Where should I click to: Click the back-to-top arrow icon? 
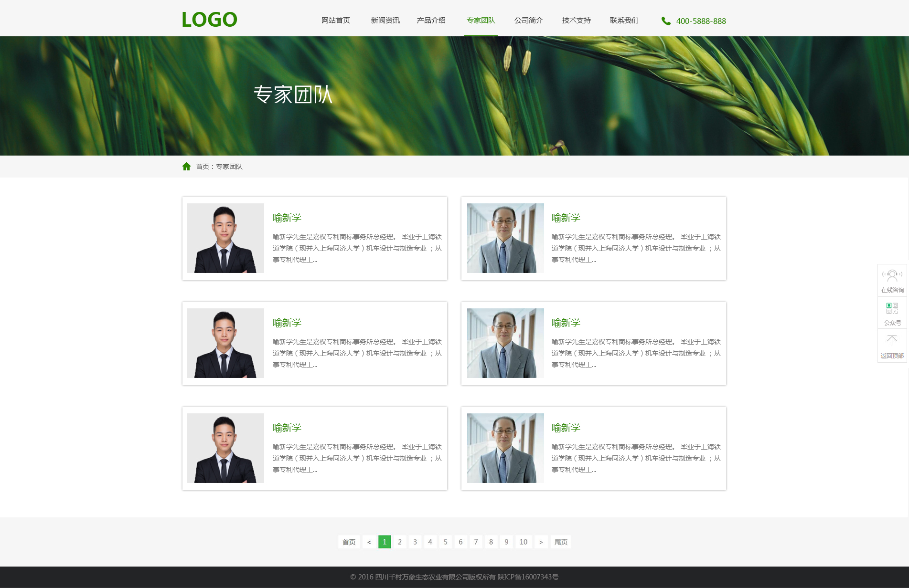click(892, 340)
